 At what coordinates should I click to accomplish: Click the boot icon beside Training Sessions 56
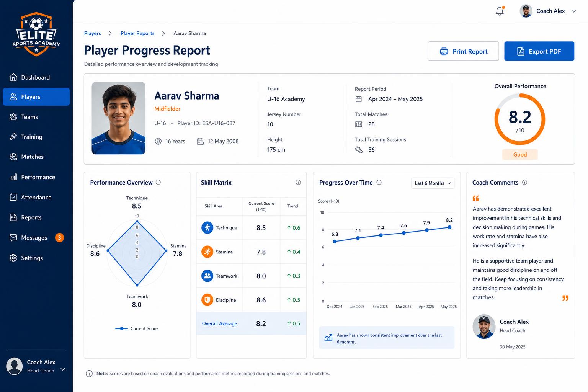click(x=359, y=150)
